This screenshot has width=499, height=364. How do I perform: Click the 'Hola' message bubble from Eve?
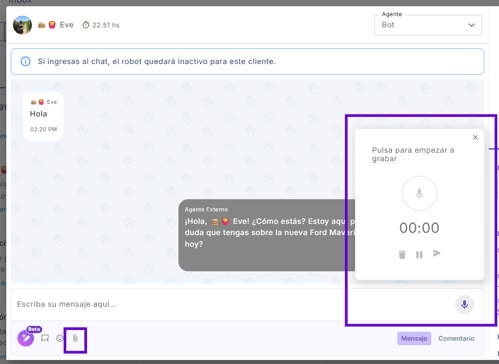coord(43,116)
